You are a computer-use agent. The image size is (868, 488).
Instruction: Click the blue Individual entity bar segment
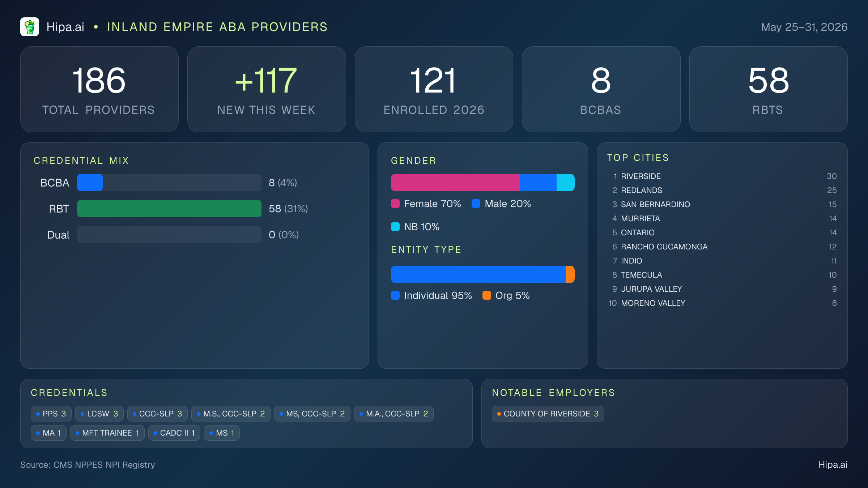(x=478, y=274)
